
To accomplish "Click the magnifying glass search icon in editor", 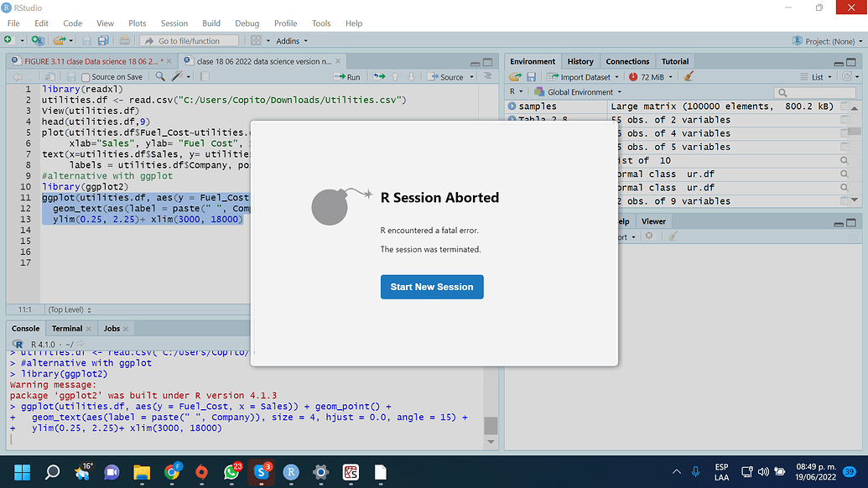I will pyautogui.click(x=161, y=76).
